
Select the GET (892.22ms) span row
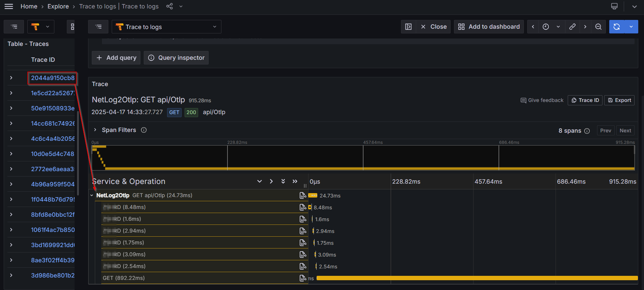[x=205, y=278]
